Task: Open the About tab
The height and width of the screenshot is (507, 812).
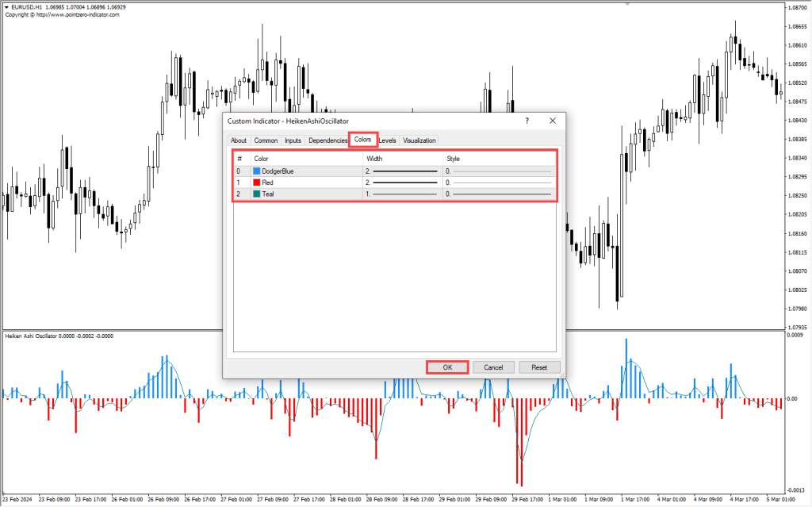Action: pyautogui.click(x=238, y=140)
